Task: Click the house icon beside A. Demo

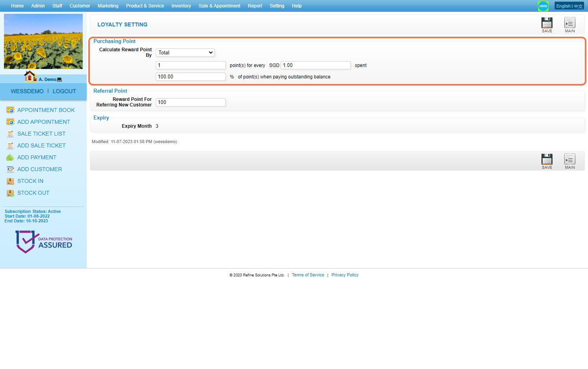Action: [30, 76]
